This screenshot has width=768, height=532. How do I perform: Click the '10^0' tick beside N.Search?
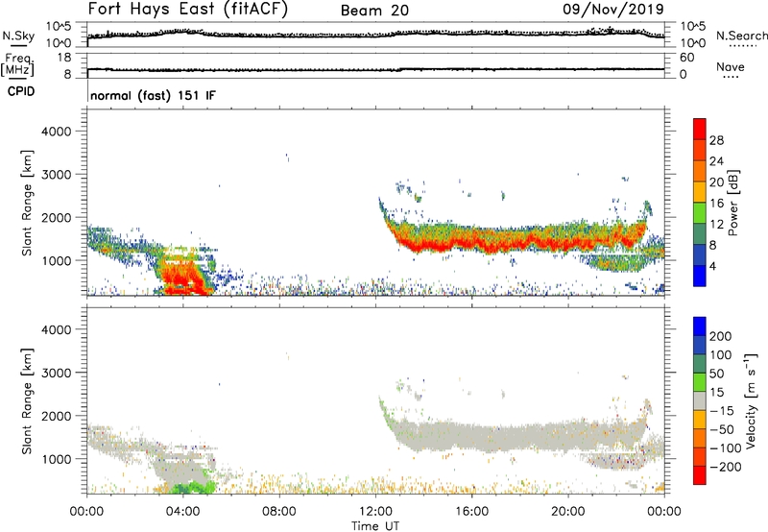[692, 43]
